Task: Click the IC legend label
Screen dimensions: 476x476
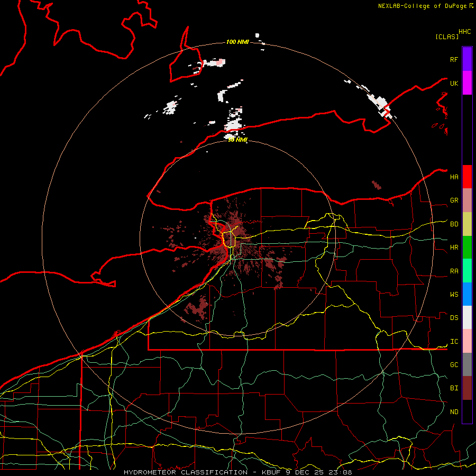Action: click(x=454, y=342)
